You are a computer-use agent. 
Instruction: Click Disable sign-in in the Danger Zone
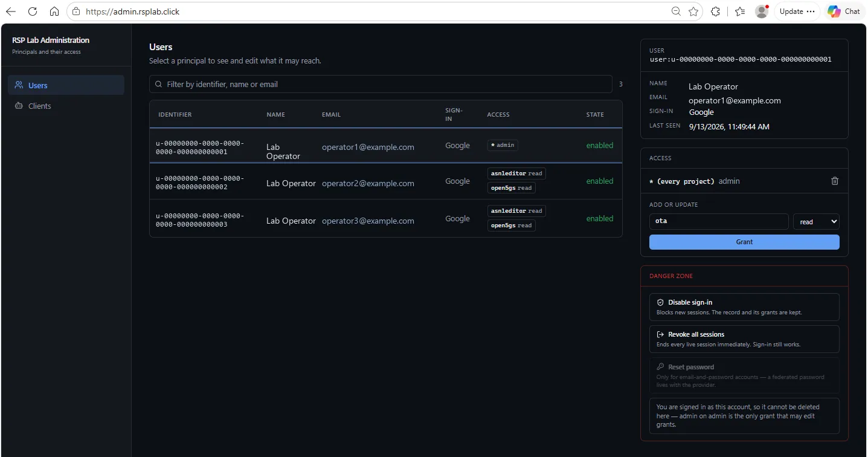pyautogui.click(x=744, y=307)
